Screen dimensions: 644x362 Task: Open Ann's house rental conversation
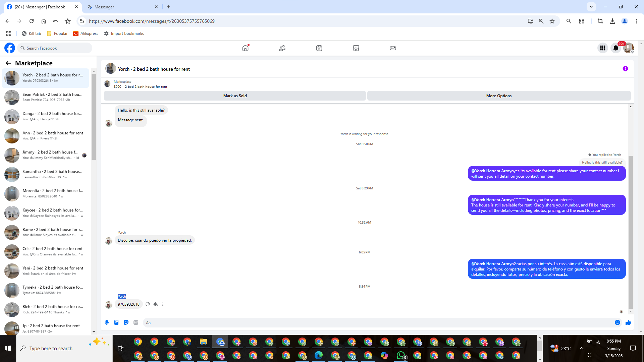tap(46, 136)
